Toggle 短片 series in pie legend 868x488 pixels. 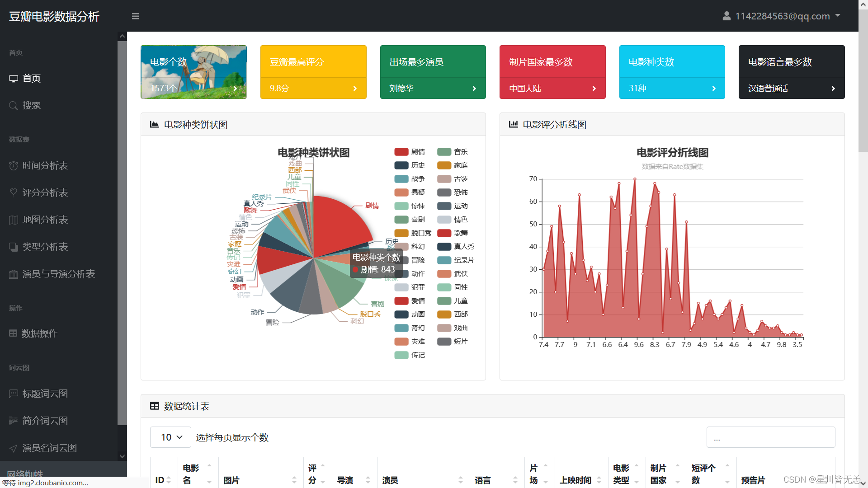(453, 342)
